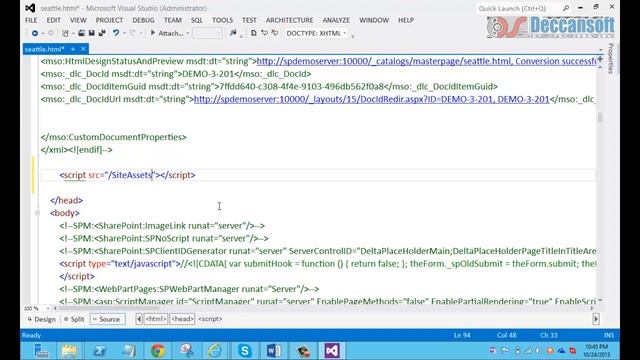The width and height of the screenshot is (640, 360).
Task: Click the Quick Launch search magnifier
Action: tap(566, 8)
